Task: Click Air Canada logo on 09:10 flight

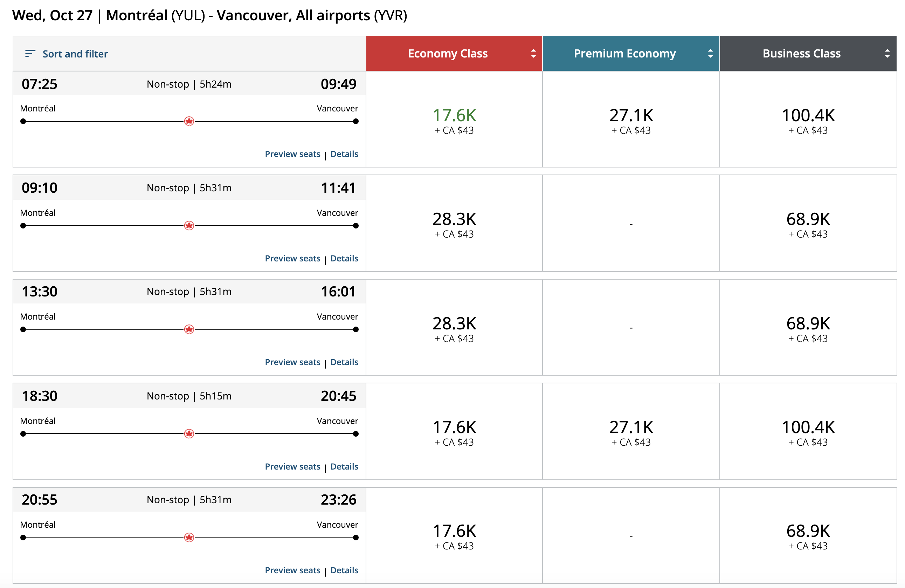Action: 189,226
